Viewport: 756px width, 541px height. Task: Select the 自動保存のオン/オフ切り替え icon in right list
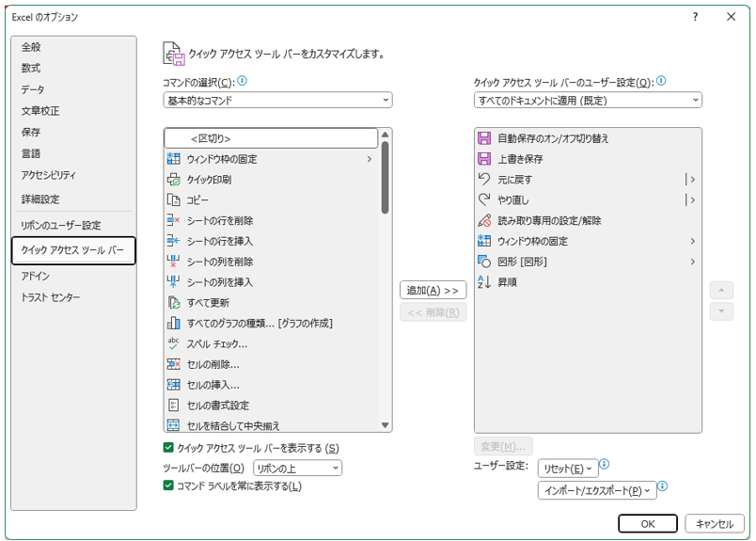click(484, 138)
